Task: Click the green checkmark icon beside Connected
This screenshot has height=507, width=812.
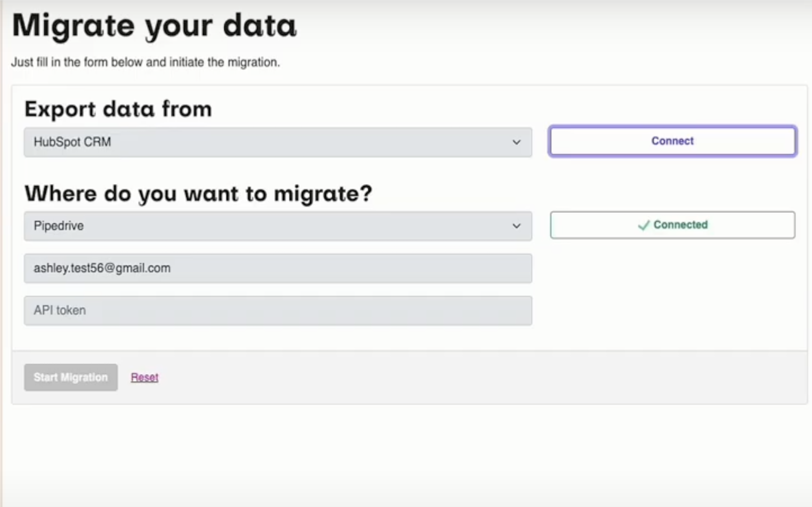Action: pyautogui.click(x=644, y=225)
